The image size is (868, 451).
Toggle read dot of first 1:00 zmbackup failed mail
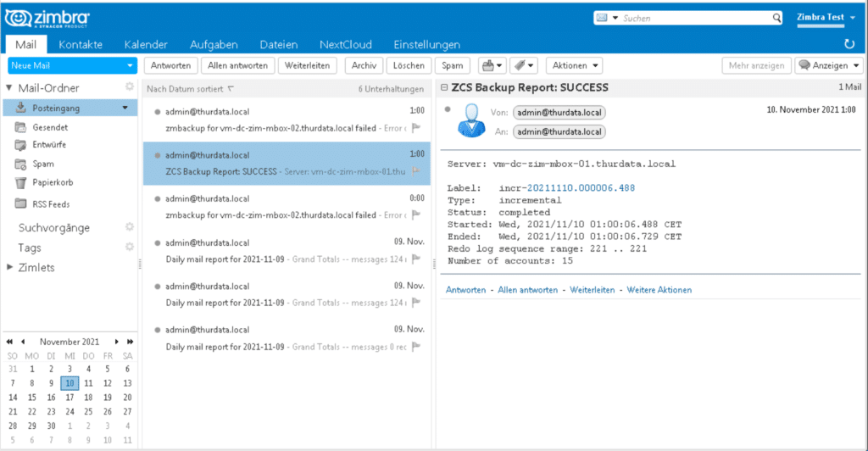(157, 112)
